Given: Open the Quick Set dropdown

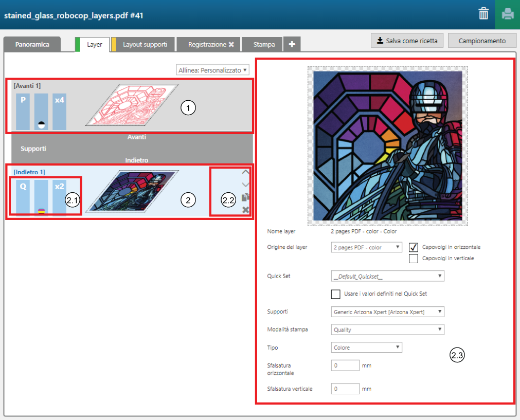Looking at the screenshot, I should [x=387, y=276].
